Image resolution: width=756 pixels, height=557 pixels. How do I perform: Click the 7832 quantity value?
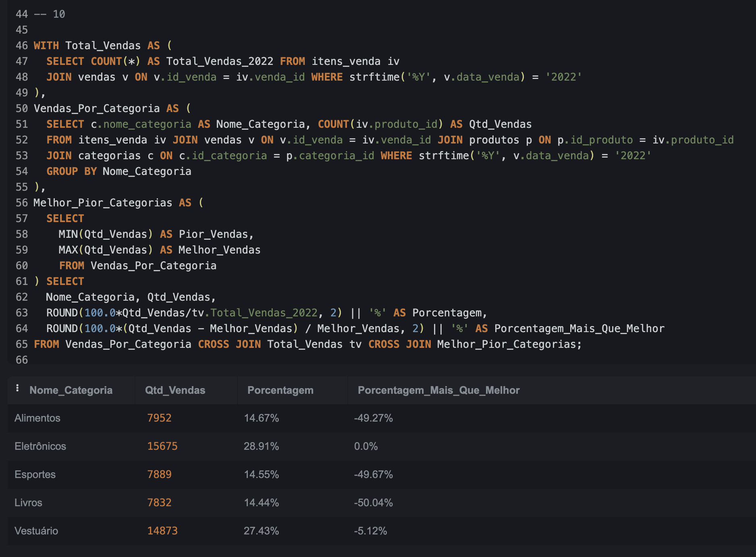(160, 503)
